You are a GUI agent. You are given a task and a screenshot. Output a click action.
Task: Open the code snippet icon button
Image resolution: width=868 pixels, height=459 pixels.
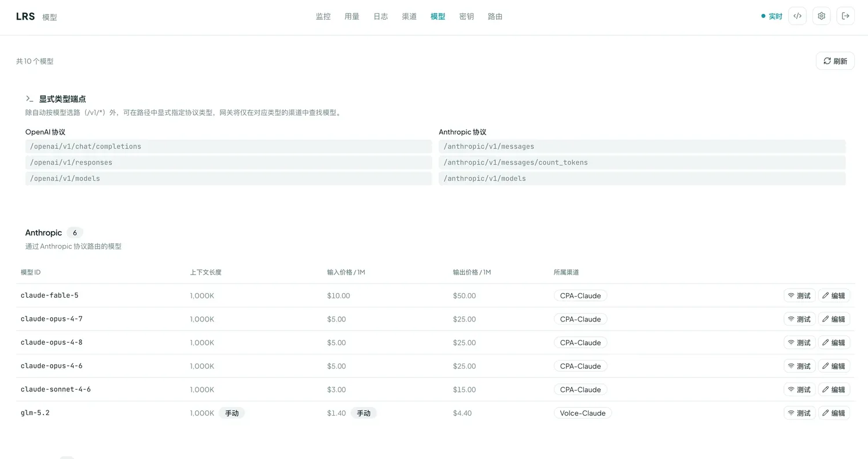click(797, 16)
